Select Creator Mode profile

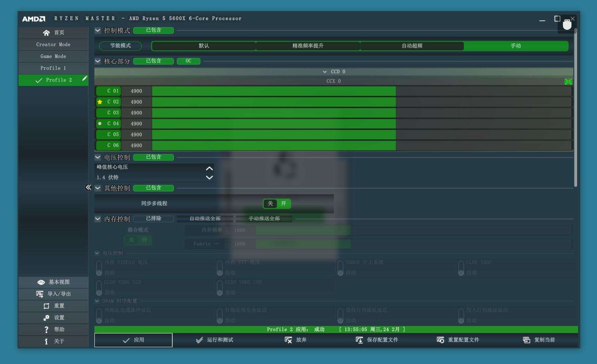pyautogui.click(x=53, y=44)
